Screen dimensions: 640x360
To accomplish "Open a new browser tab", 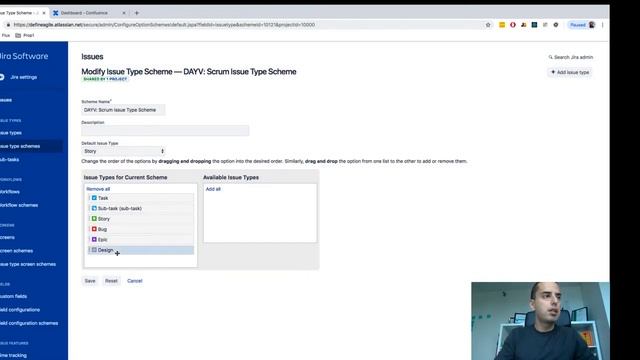I will [137, 13].
